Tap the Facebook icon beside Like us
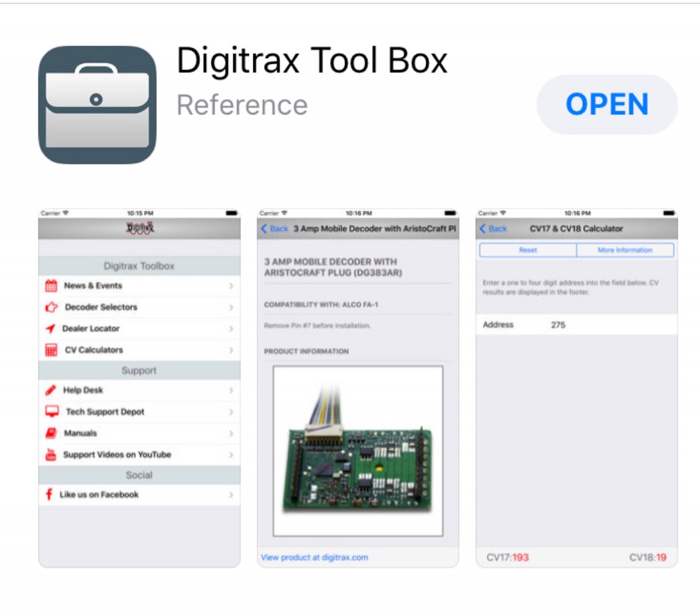The height and width of the screenshot is (614, 700). click(49, 494)
